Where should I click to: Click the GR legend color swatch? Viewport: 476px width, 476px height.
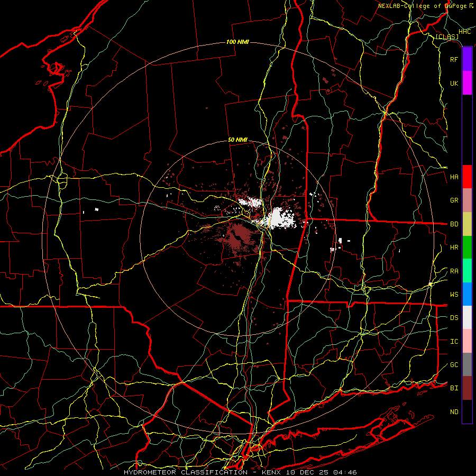tap(467, 200)
